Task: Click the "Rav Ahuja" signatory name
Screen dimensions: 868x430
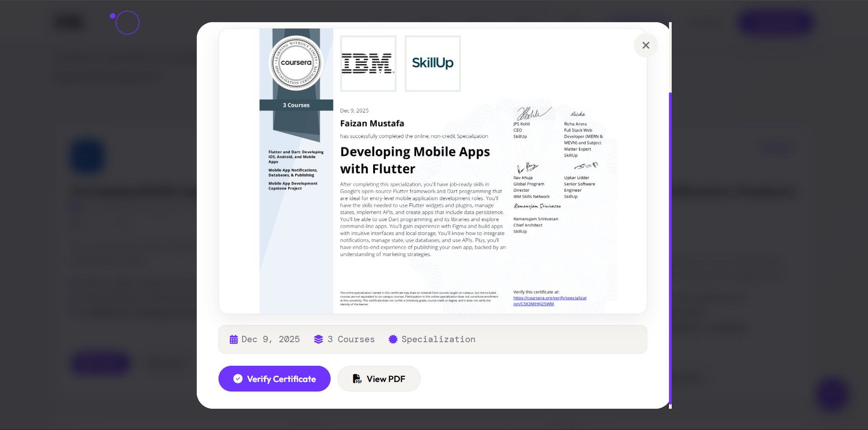Action: [523, 178]
